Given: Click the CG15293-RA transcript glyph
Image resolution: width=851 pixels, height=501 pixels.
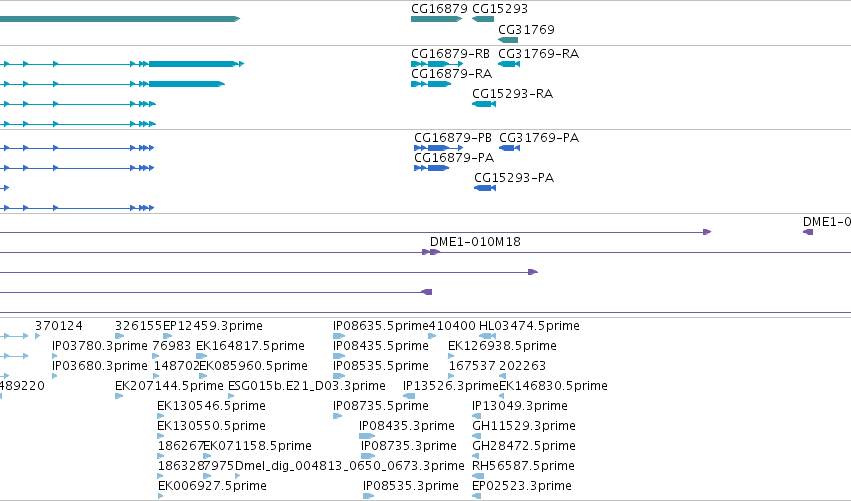Looking at the screenshot, I should click(484, 104).
